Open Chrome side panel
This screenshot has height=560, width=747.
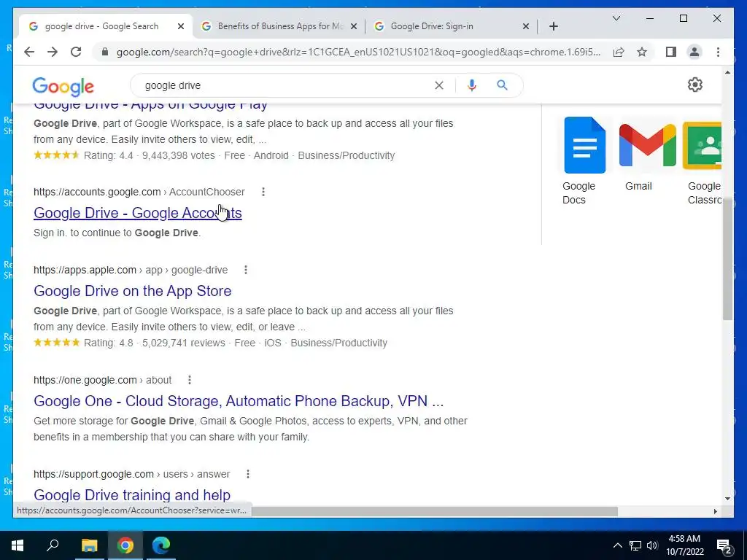coord(671,52)
